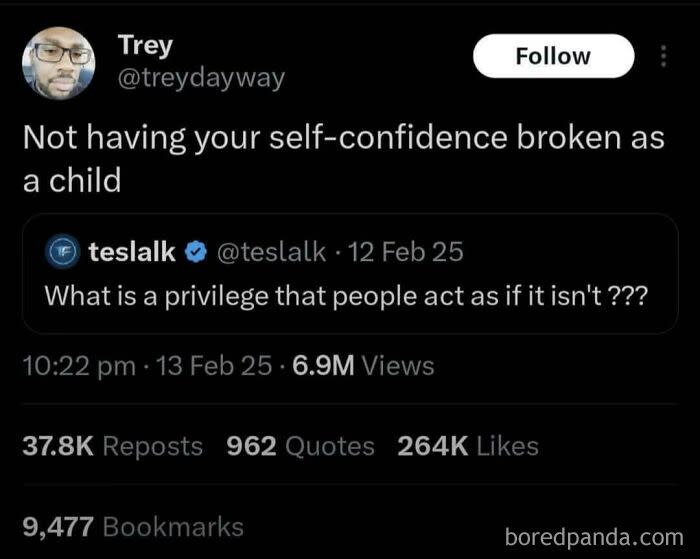
Task: Show the 264K Likes list
Action: click(468, 446)
